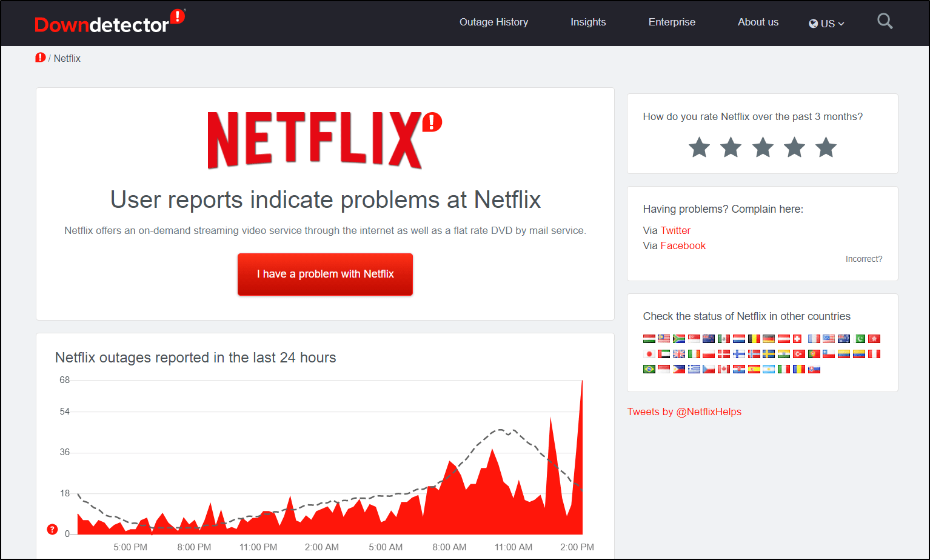Choose the Hong Kong flag
This screenshot has height=560, width=930.
point(874,339)
